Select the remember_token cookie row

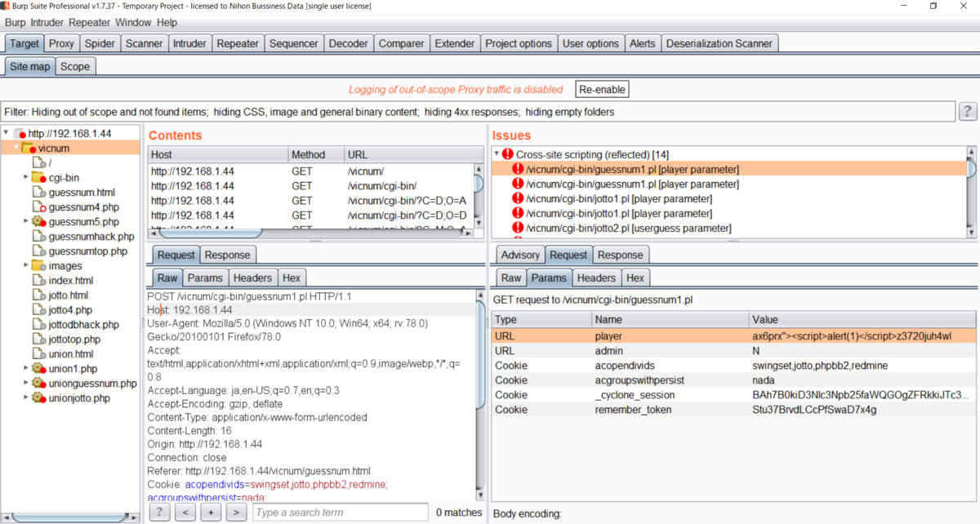[x=733, y=409]
